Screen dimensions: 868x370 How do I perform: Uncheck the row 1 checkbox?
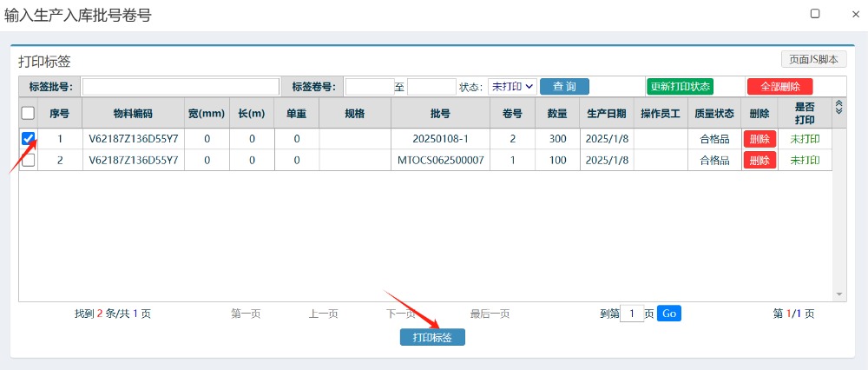click(x=28, y=138)
